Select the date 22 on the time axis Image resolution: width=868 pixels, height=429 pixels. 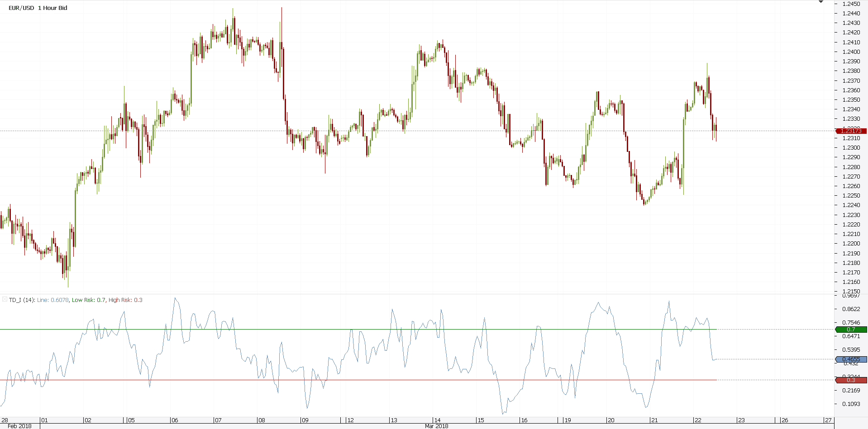pos(697,420)
